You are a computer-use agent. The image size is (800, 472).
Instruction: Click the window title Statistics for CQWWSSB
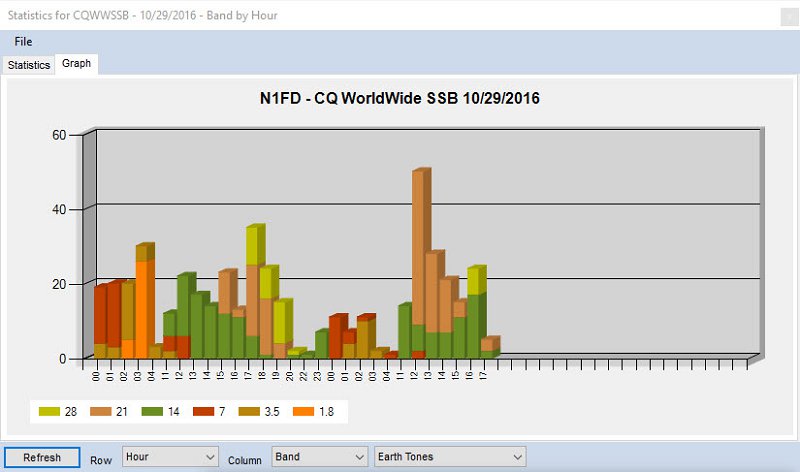tap(142, 15)
